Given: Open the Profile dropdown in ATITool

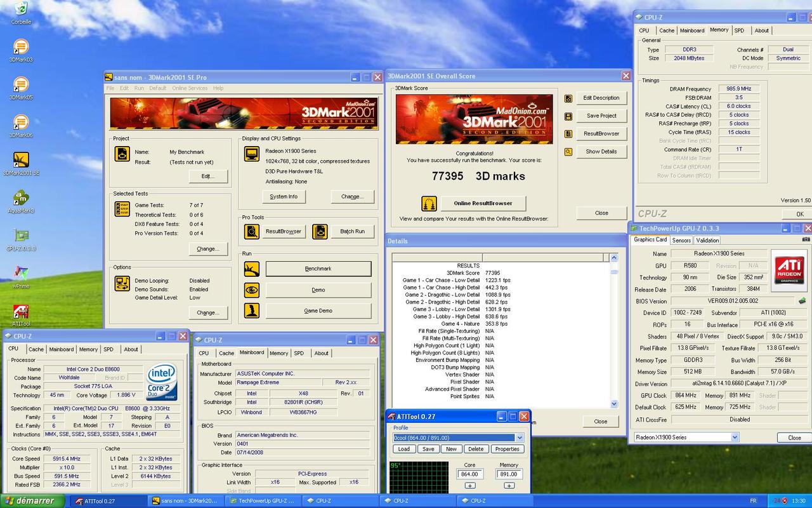Looking at the screenshot, I should pos(520,438).
